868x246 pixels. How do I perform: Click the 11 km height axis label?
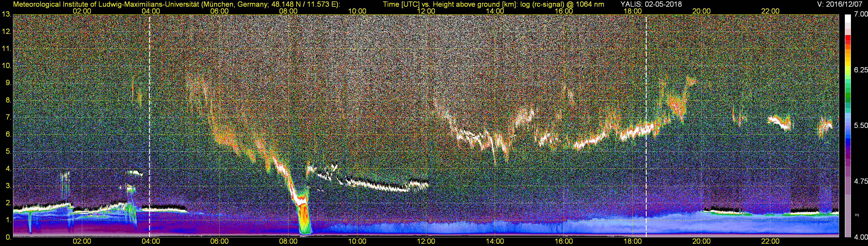coord(6,49)
